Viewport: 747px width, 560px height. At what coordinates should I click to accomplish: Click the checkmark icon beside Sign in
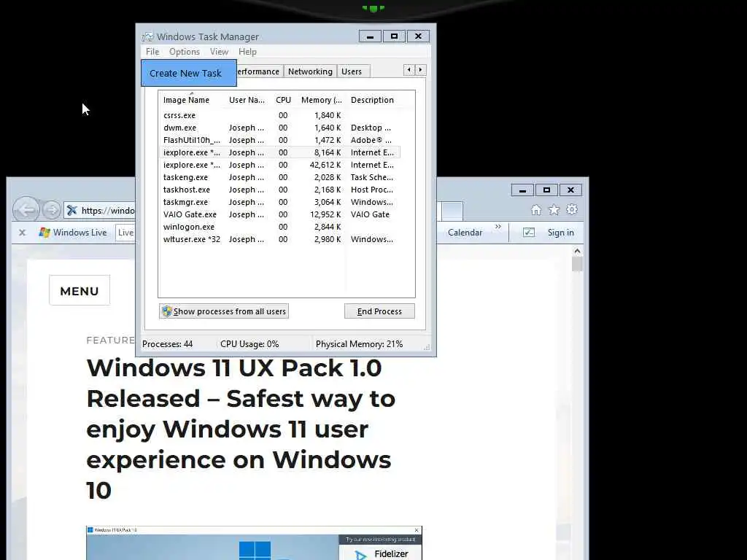[x=529, y=233]
